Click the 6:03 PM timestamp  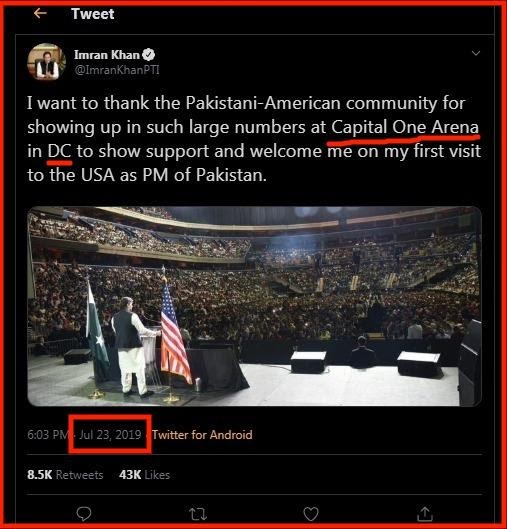(x=48, y=435)
